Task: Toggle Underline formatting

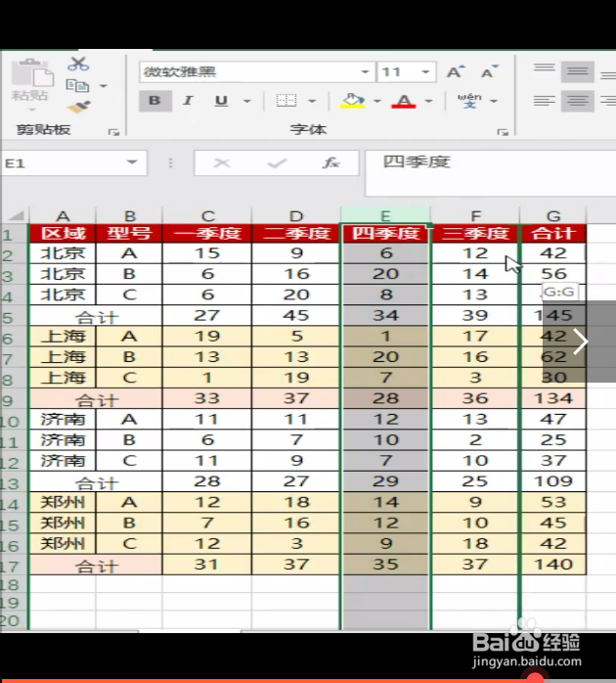Action: tap(221, 101)
